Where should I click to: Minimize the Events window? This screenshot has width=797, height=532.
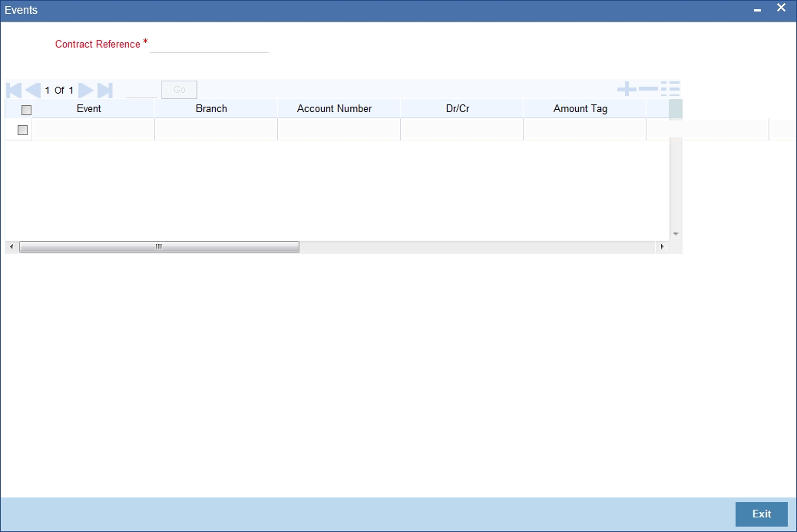757,10
